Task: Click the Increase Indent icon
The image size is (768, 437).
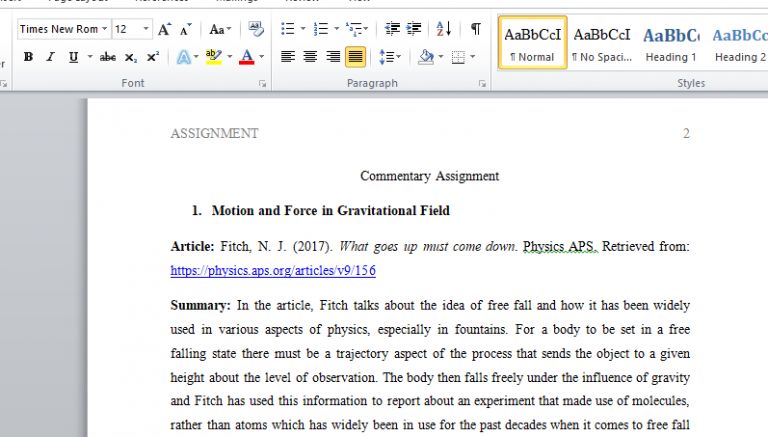Action: pyautogui.click(x=414, y=30)
